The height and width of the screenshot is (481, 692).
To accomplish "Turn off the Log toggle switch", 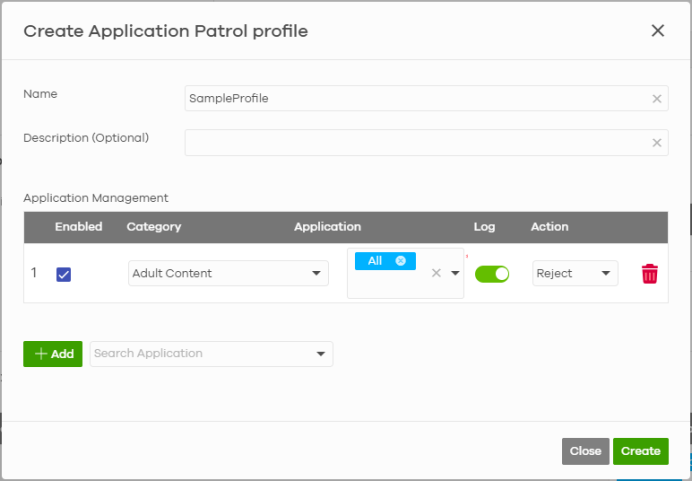I will [x=492, y=273].
